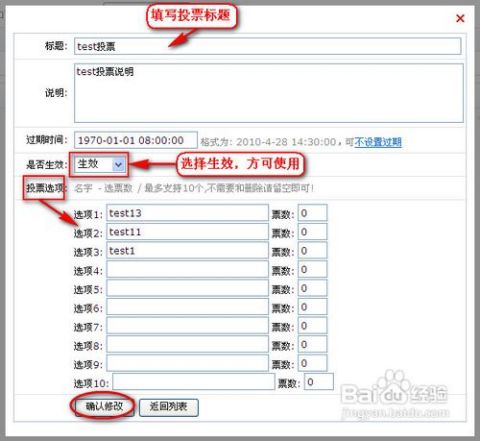Click the 返回列表 button
The image size is (480, 441).
(x=169, y=407)
